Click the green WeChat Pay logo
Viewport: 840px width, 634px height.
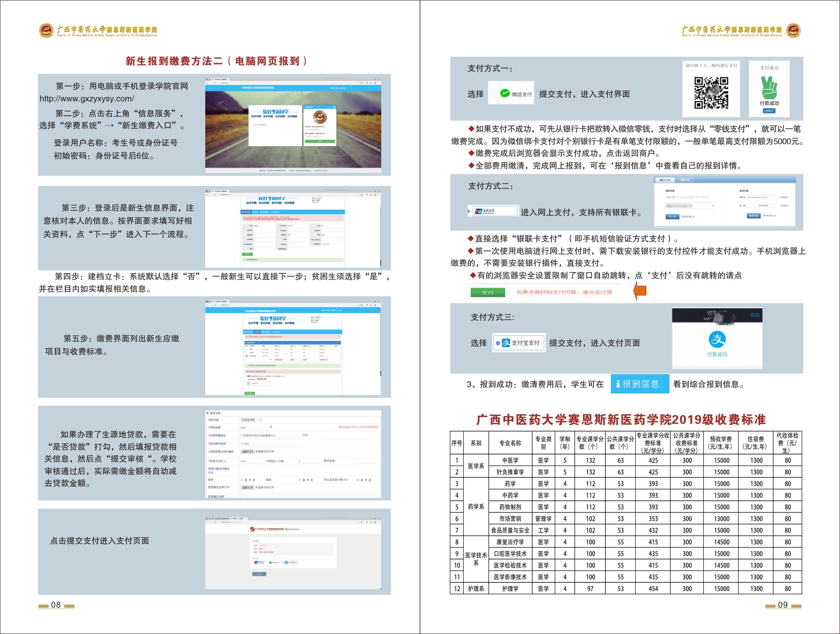click(505, 93)
